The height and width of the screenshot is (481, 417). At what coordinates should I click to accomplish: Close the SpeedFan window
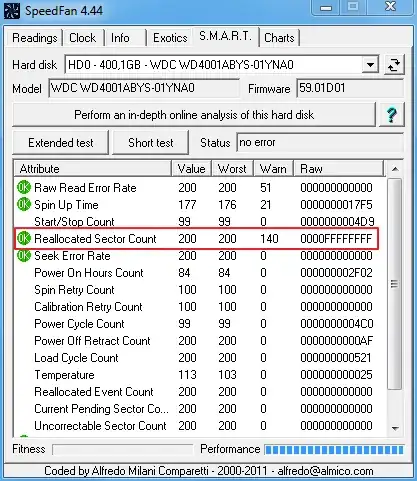click(390, 7)
